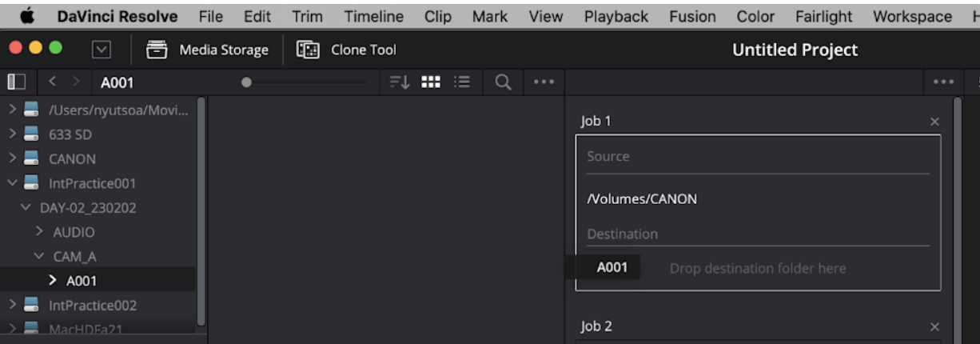This screenshot has height=344, width=980.
Task: Expand the 633 SD drive
Action: tap(13, 134)
